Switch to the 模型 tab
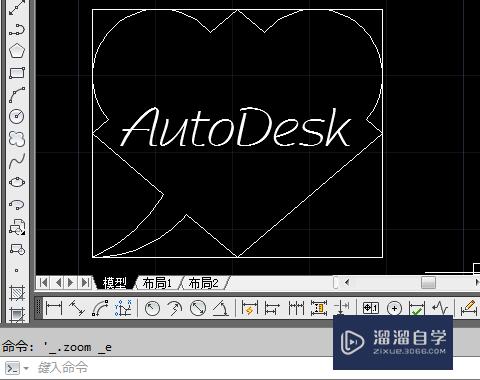480x380 pixels. point(115,283)
